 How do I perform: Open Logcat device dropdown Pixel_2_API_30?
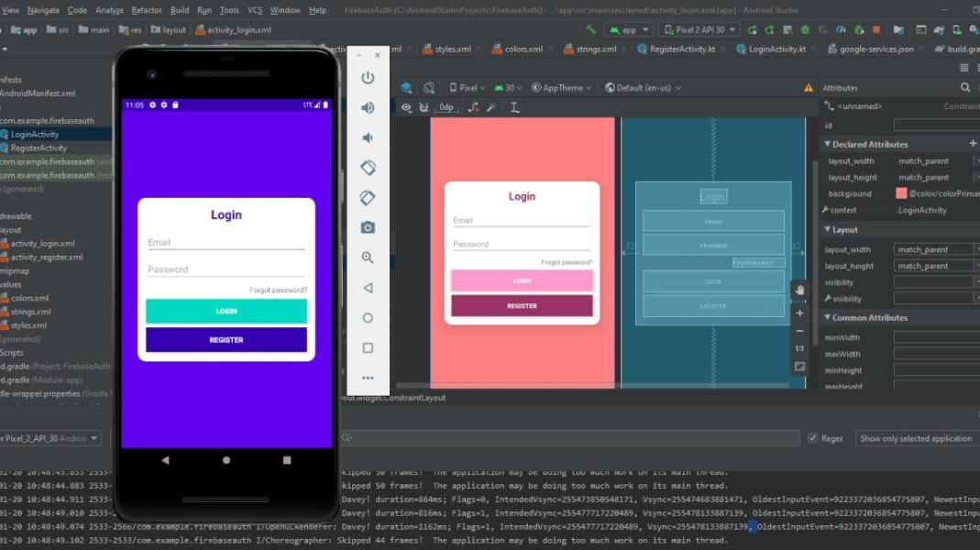50,438
